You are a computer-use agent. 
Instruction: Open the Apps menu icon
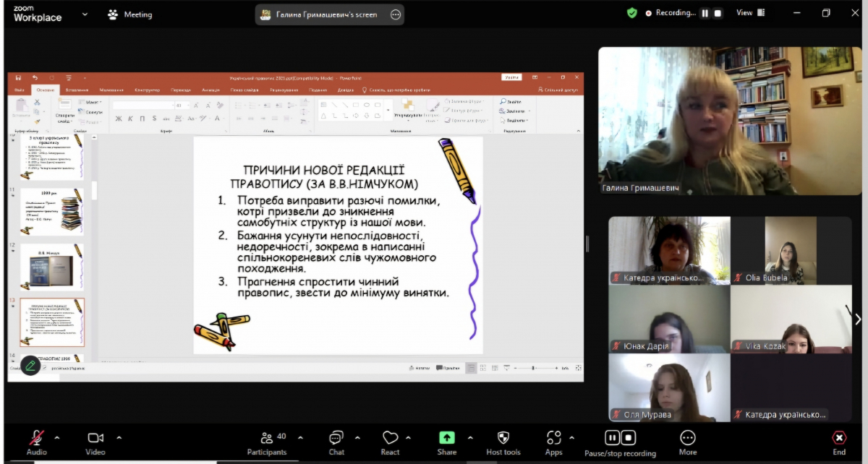point(554,438)
